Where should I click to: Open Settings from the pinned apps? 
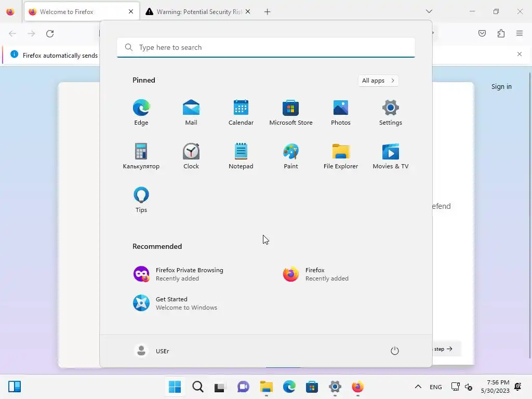click(391, 113)
